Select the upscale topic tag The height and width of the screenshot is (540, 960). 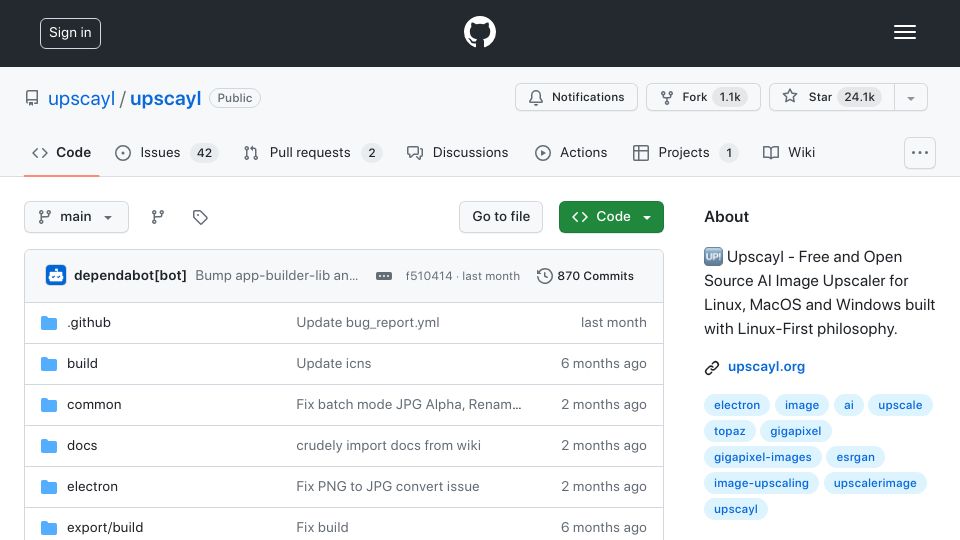(x=900, y=405)
